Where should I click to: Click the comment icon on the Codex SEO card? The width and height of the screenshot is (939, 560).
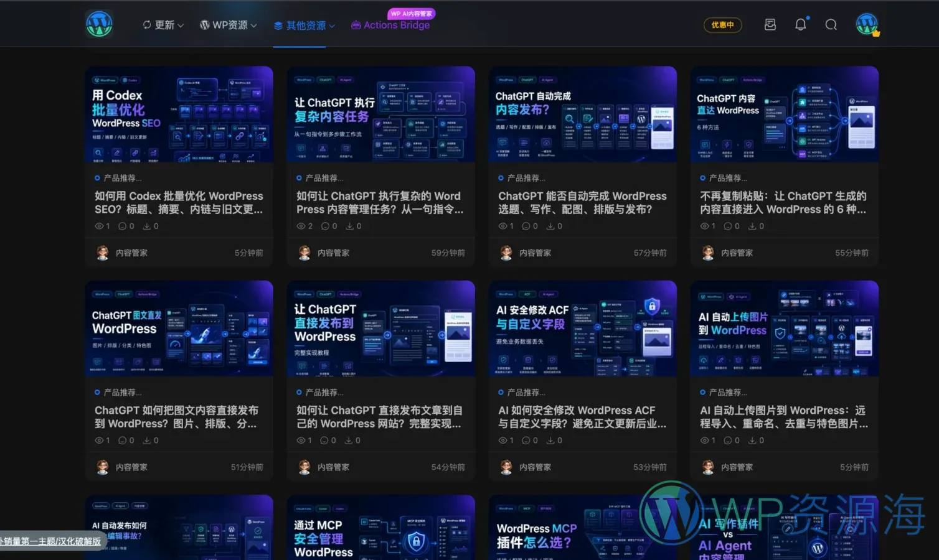coord(122,226)
